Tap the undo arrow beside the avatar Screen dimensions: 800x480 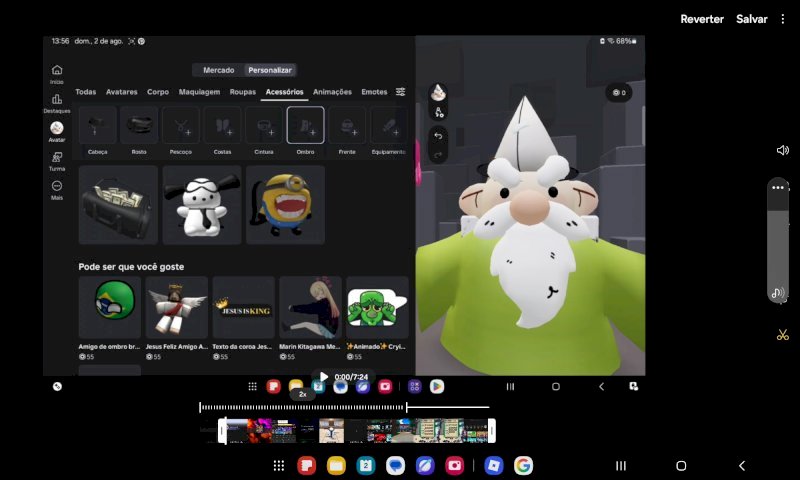tap(438, 136)
